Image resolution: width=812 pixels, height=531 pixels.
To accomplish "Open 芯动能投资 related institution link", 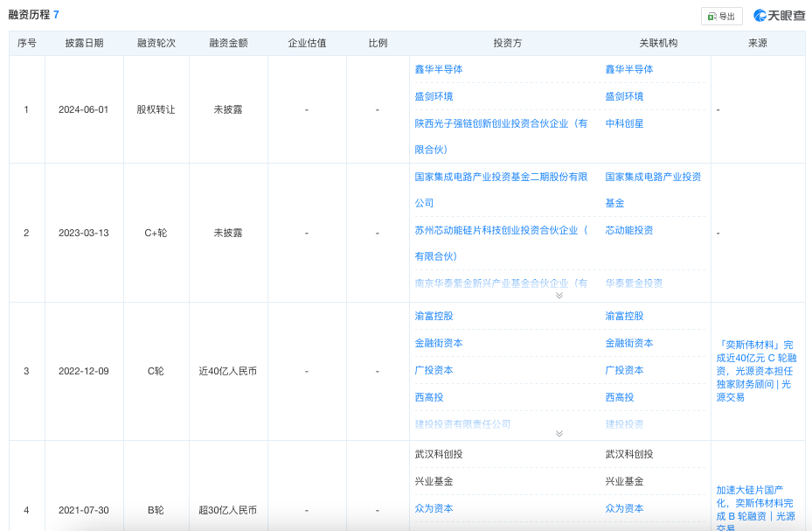I will (x=629, y=230).
